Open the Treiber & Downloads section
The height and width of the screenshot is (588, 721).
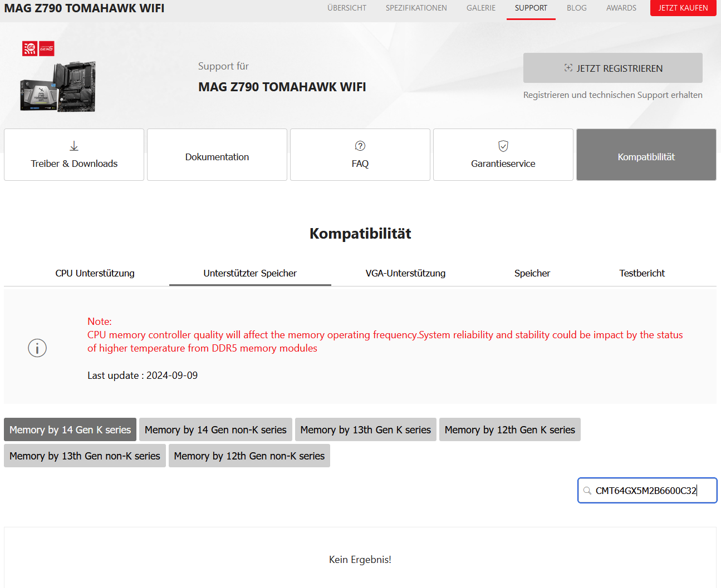click(x=74, y=155)
